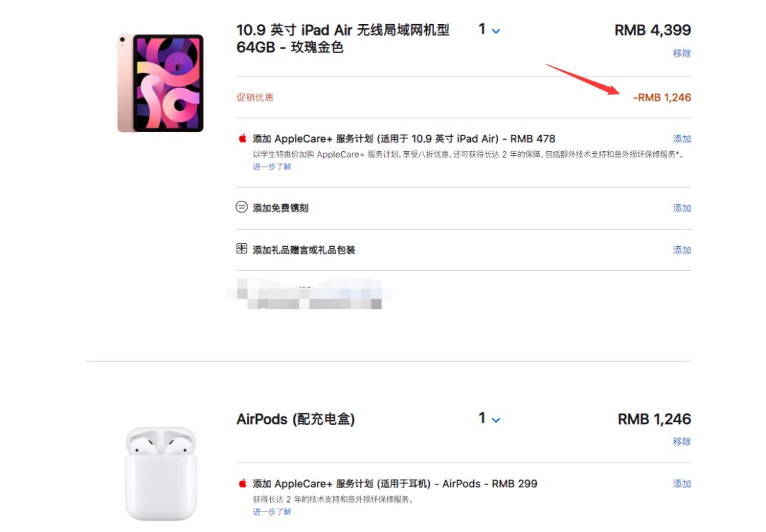The width and height of the screenshot is (766, 532).
Task: Add free engraving via 添加 link
Action: 682,208
